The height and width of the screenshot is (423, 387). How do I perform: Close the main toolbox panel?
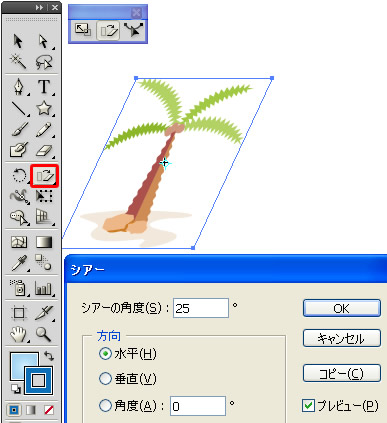point(55,8)
